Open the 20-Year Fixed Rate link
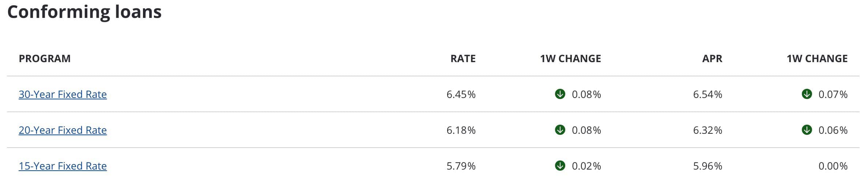 coord(63,130)
